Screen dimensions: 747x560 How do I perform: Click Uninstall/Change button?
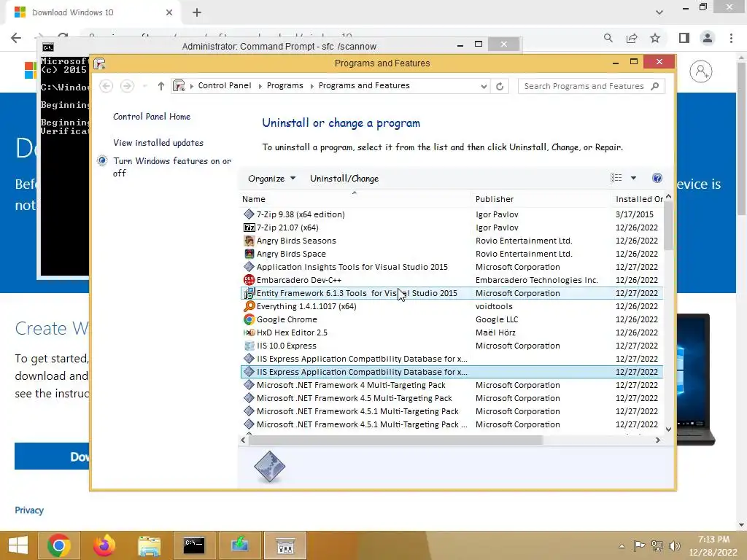coord(344,179)
